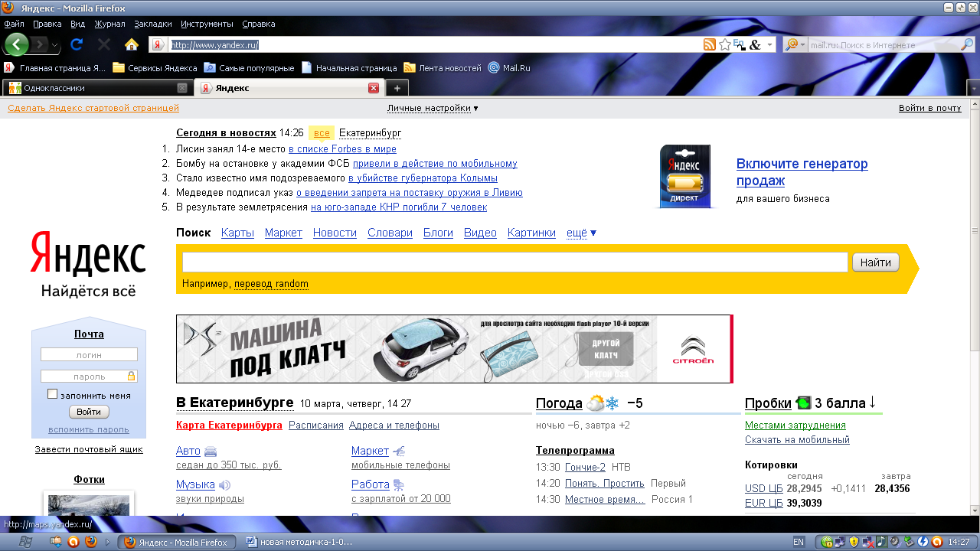
Task: Click the Stop loading X icon
Action: [x=104, y=44]
